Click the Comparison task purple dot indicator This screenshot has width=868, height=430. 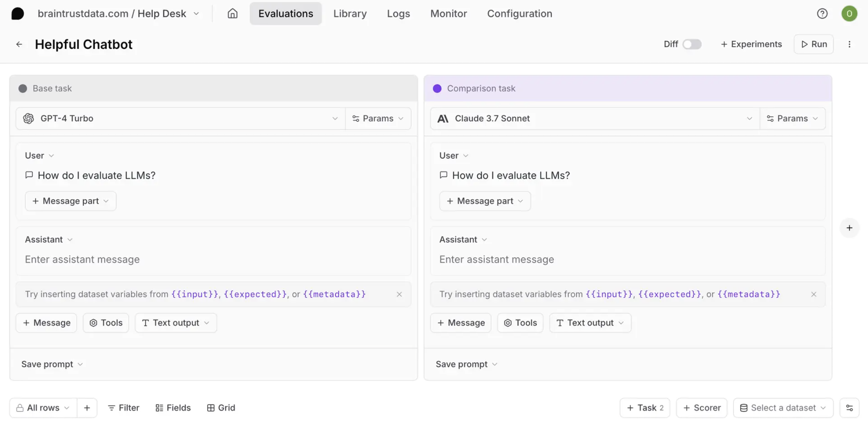[437, 88]
